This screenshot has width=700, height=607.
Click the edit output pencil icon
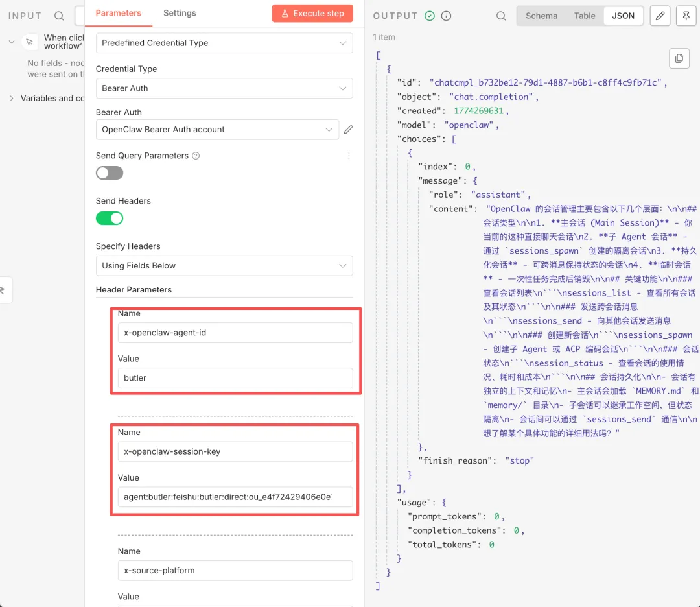(660, 16)
